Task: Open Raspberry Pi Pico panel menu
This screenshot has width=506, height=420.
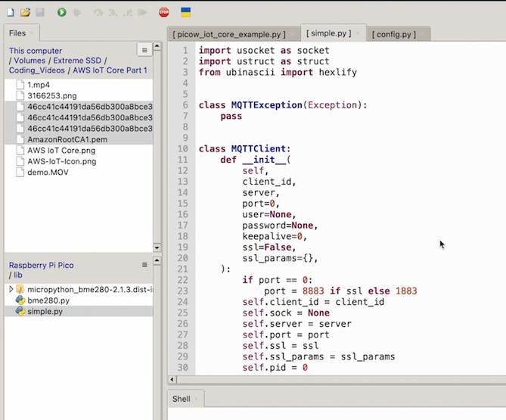Action: (144, 265)
